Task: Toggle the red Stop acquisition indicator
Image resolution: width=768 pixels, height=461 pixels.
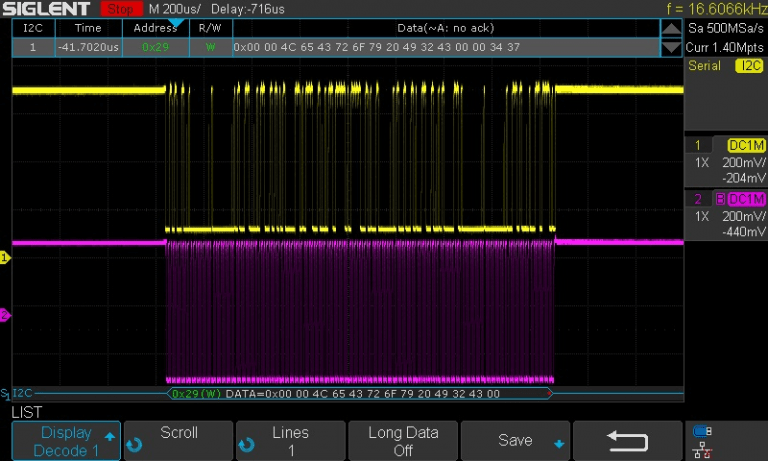Action: 121,9
